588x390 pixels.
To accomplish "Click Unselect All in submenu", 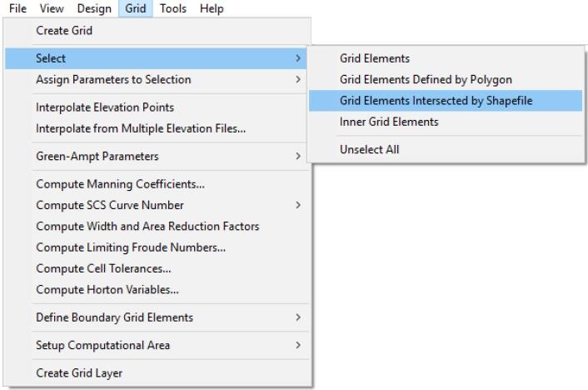I will click(x=369, y=149).
